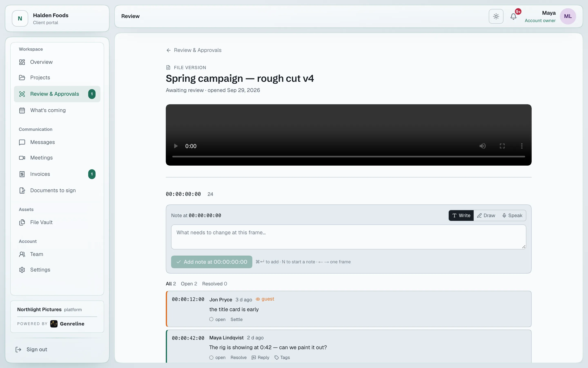
Task: Play the rough cut video
Action: pos(176,146)
